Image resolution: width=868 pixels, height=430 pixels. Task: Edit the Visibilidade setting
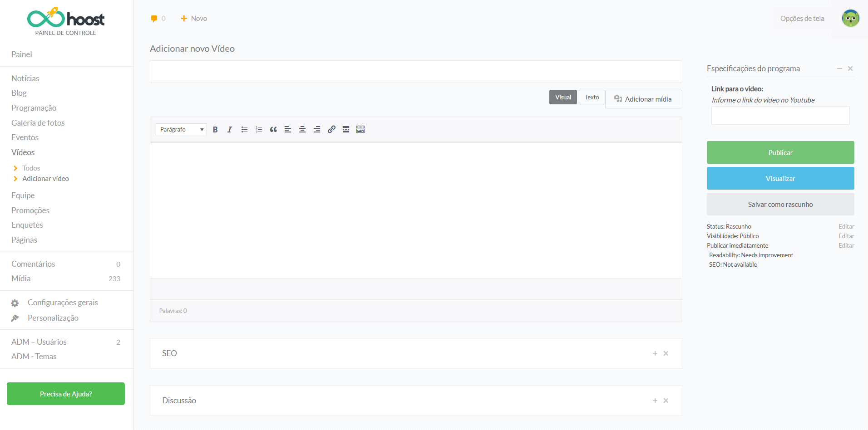pos(846,236)
